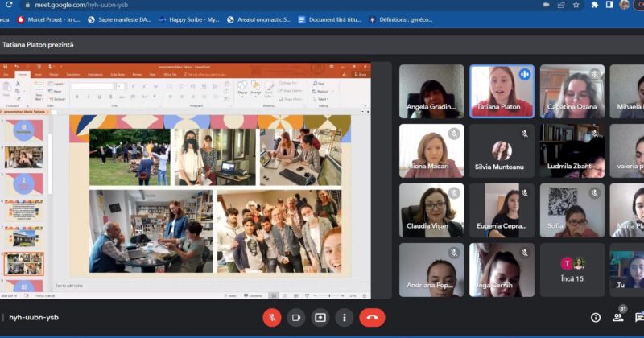Open the browser side panel icon
Viewport: 644px width, 338px height.
point(609,5)
